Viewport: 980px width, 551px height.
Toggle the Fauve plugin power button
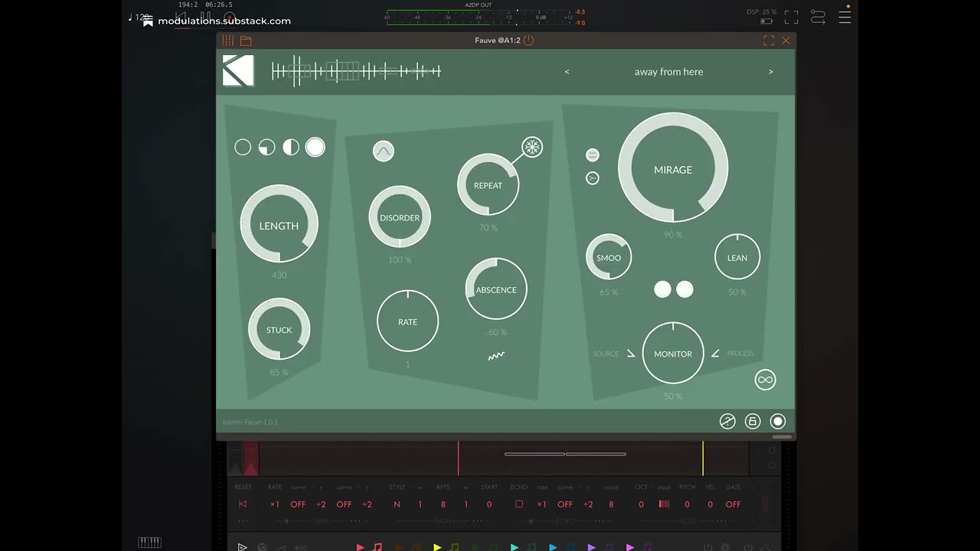[x=528, y=41]
